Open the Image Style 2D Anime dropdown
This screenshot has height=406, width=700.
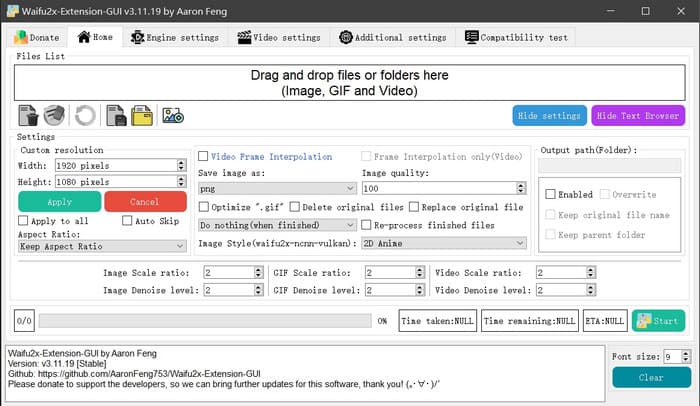[x=444, y=243]
